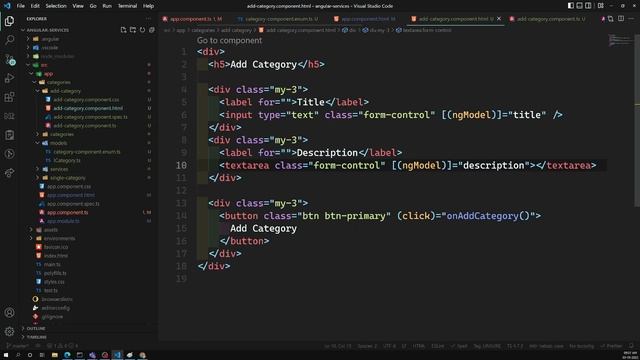
Task: Collapse all folders in Explorer
Action: [x=151, y=30]
